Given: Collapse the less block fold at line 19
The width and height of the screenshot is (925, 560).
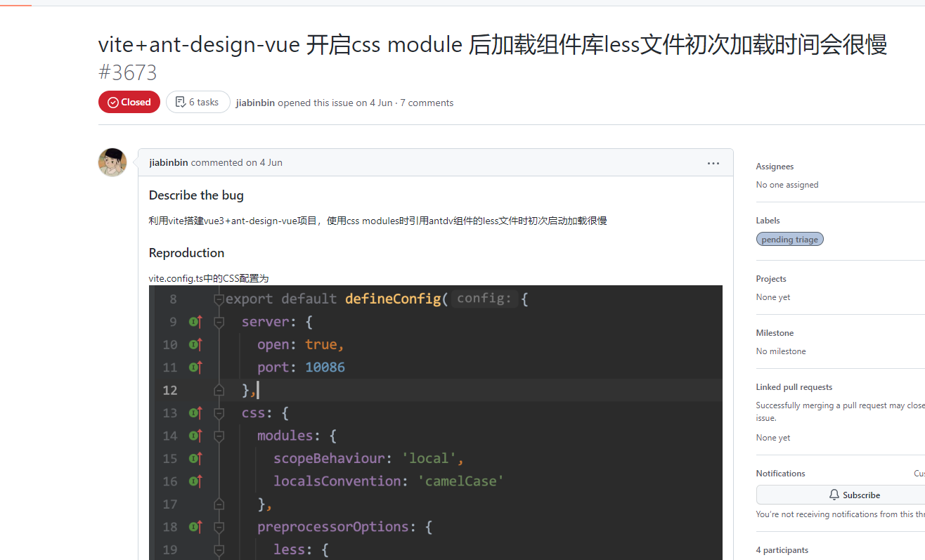Looking at the screenshot, I should click(x=219, y=549).
